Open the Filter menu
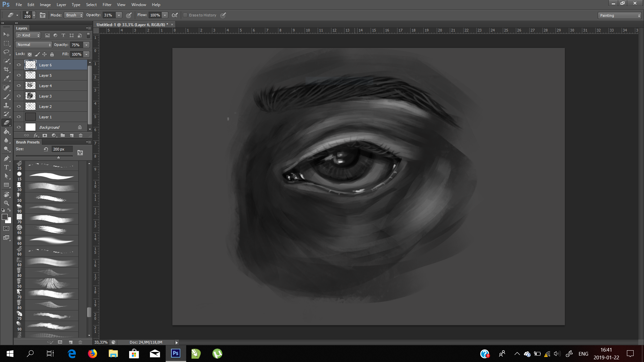This screenshot has height=362, width=644. coord(107,5)
